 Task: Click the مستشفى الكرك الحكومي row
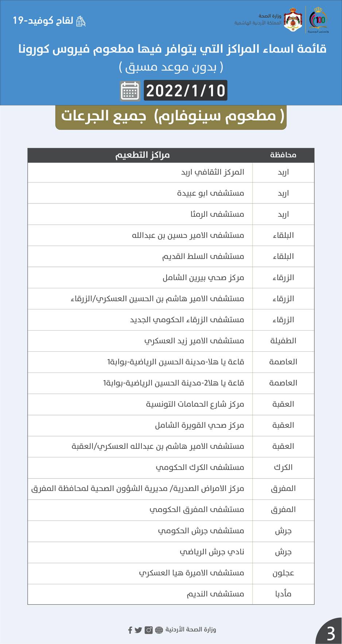click(x=200, y=467)
